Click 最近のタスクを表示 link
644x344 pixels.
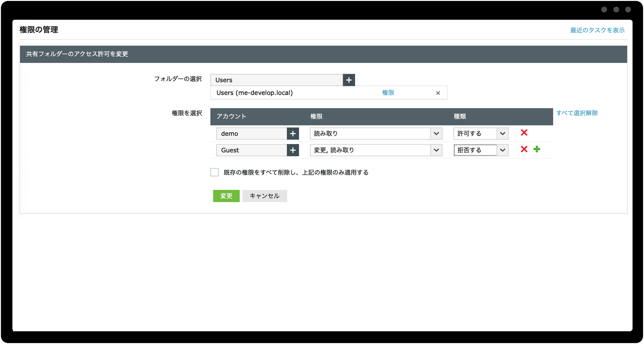(x=597, y=30)
